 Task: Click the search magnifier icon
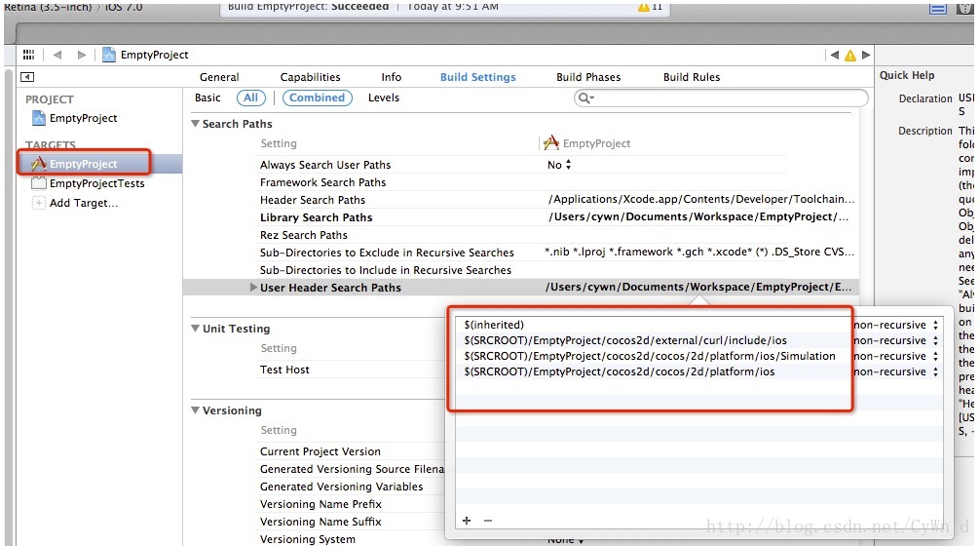[x=585, y=97]
